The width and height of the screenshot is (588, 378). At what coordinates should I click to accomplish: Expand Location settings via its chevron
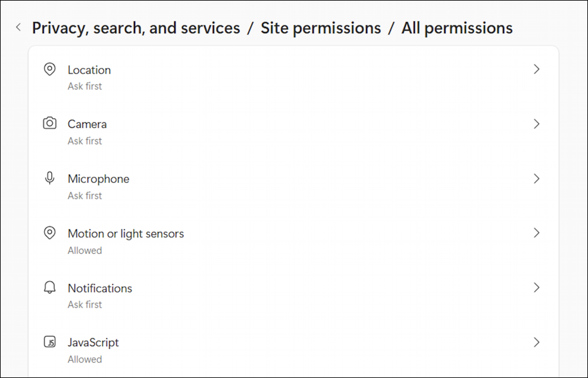(537, 69)
